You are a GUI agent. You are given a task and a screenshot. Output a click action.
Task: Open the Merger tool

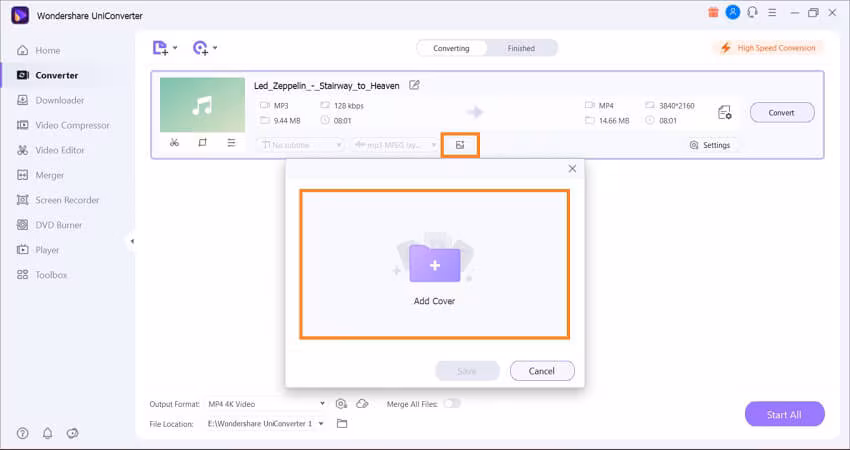pos(41,175)
